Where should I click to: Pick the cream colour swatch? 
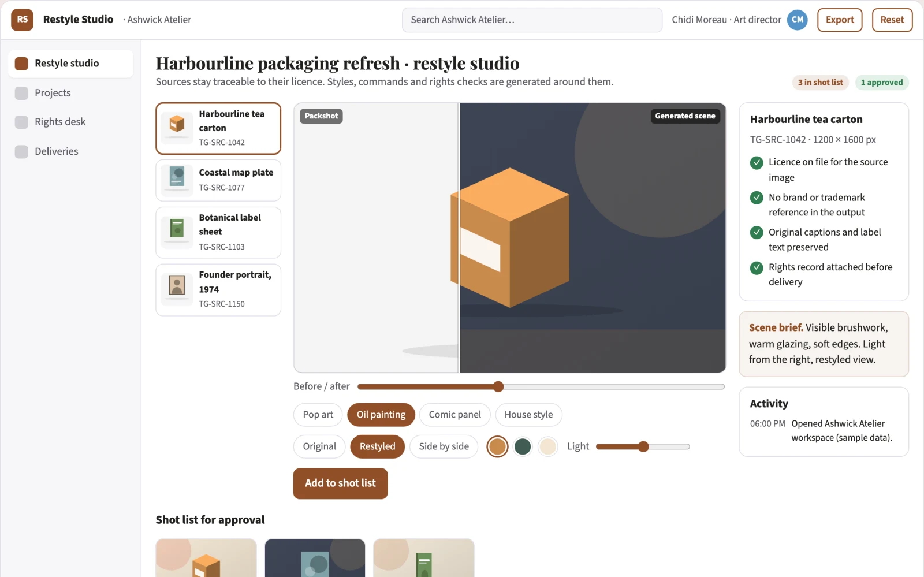548,446
